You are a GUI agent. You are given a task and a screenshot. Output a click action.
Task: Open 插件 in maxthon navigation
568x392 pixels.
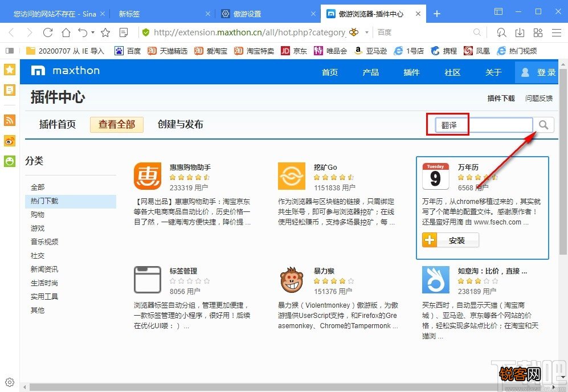tap(411, 72)
